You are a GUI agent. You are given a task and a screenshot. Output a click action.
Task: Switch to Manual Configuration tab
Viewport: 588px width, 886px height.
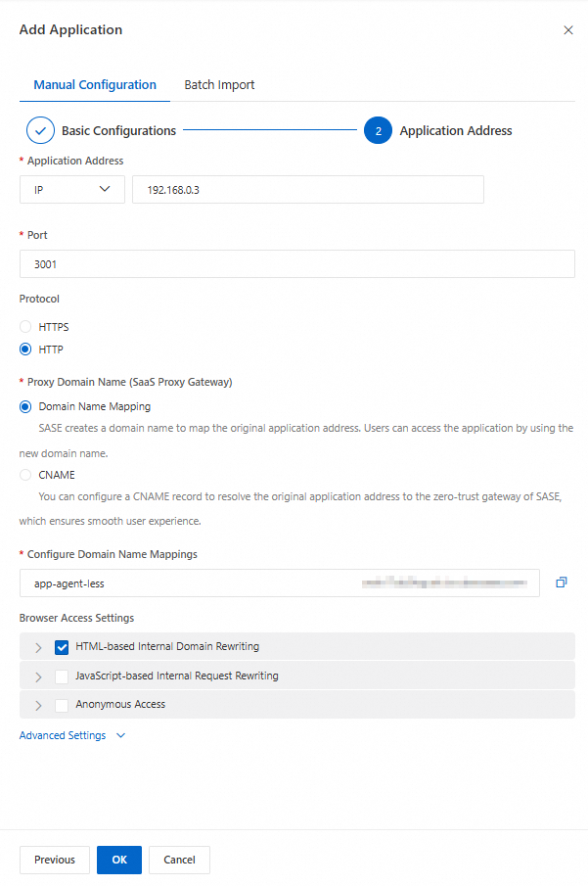tap(95, 85)
